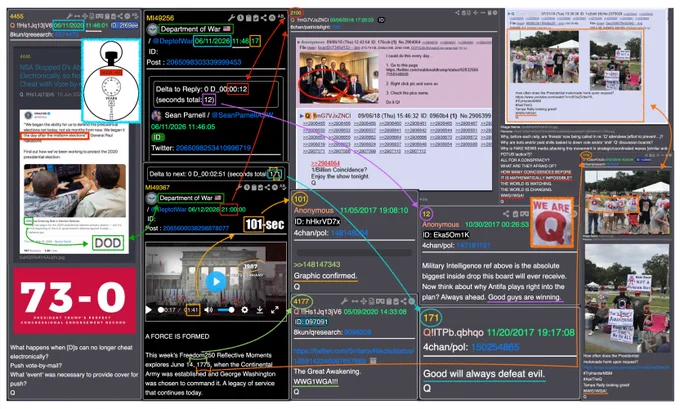Click the ID: Eka5Om1K badge

click(x=446, y=235)
